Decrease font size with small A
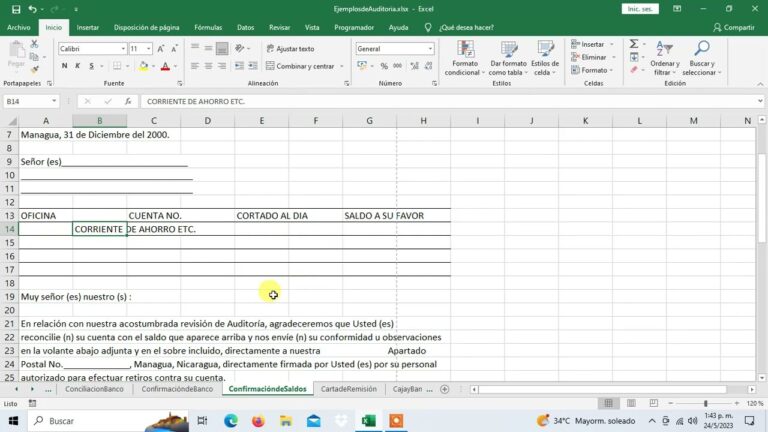 click(x=174, y=48)
